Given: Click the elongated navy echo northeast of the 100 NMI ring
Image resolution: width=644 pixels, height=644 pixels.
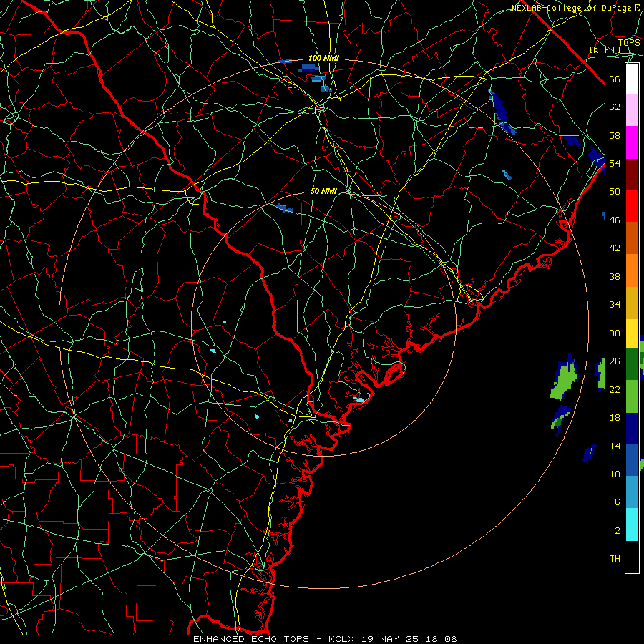Looking at the screenshot, I should [502, 112].
